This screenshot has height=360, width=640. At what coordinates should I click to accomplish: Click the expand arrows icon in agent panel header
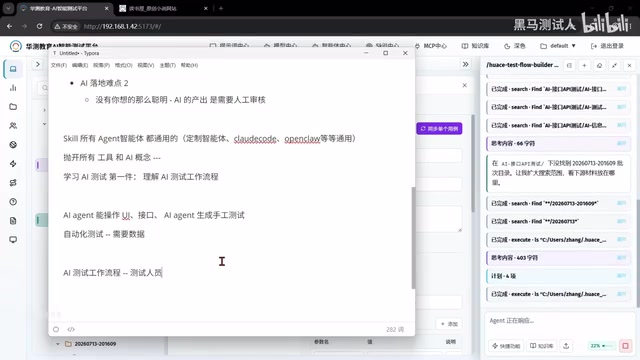point(614,65)
